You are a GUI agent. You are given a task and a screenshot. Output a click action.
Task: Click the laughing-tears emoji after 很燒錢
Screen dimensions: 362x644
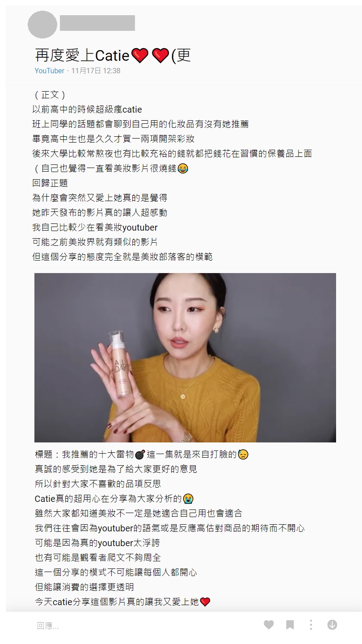[183, 168]
